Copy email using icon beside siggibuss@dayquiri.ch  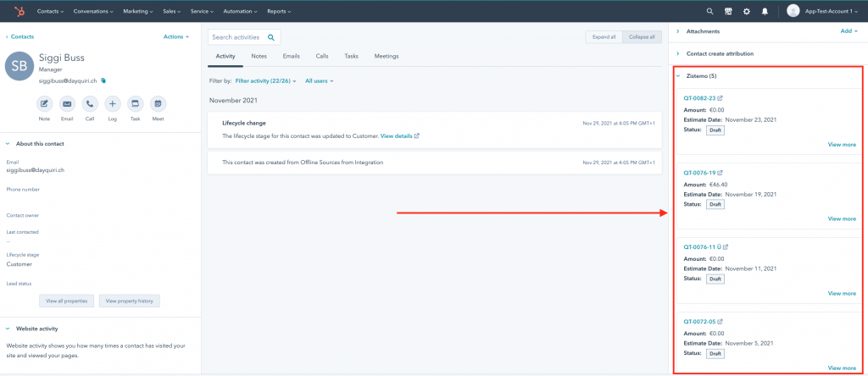[103, 80]
